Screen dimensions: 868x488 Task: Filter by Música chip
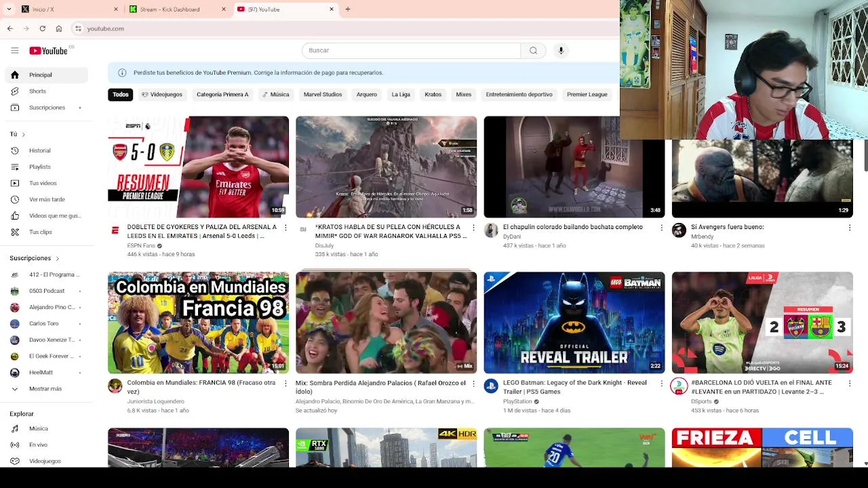(x=276, y=94)
